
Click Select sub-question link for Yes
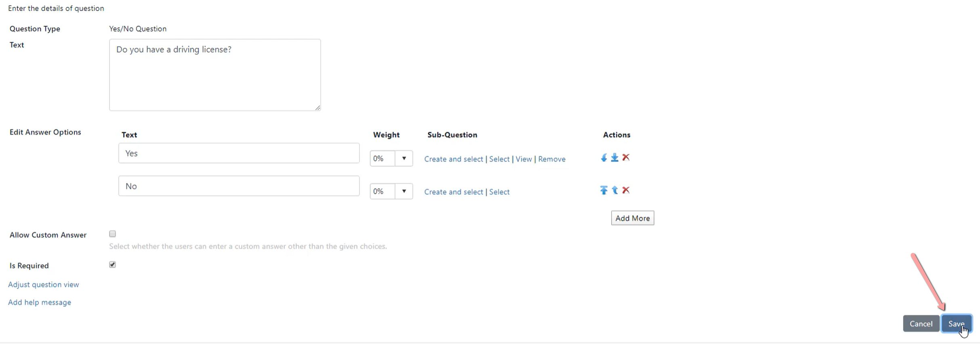499,159
